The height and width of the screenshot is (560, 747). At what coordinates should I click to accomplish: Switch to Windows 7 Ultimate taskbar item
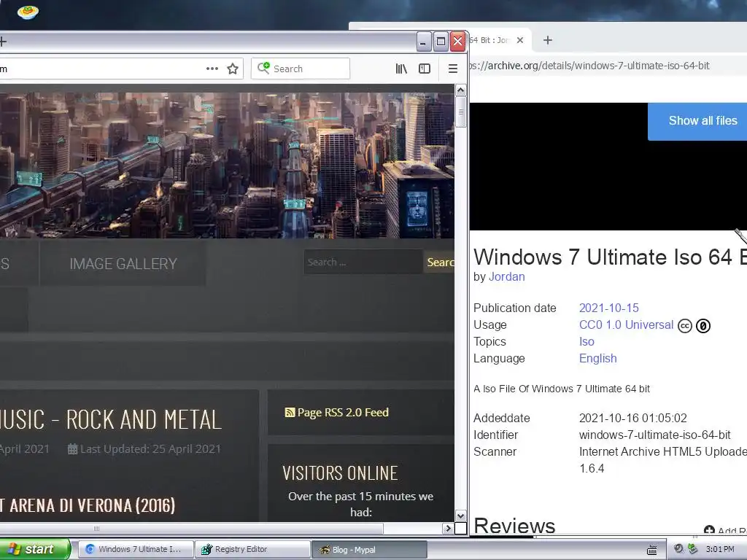click(x=135, y=550)
